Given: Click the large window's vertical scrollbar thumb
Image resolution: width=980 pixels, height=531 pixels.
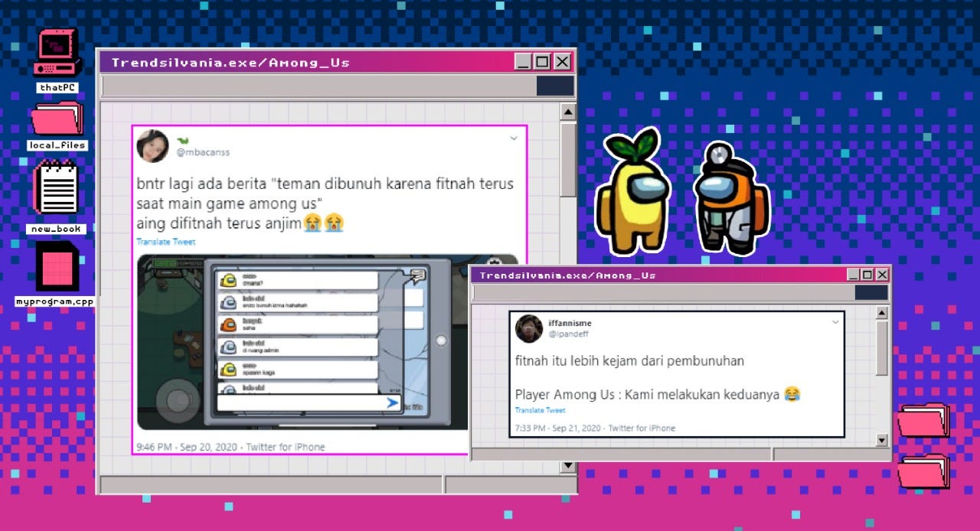Looking at the screenshot, I should (568, 159).
